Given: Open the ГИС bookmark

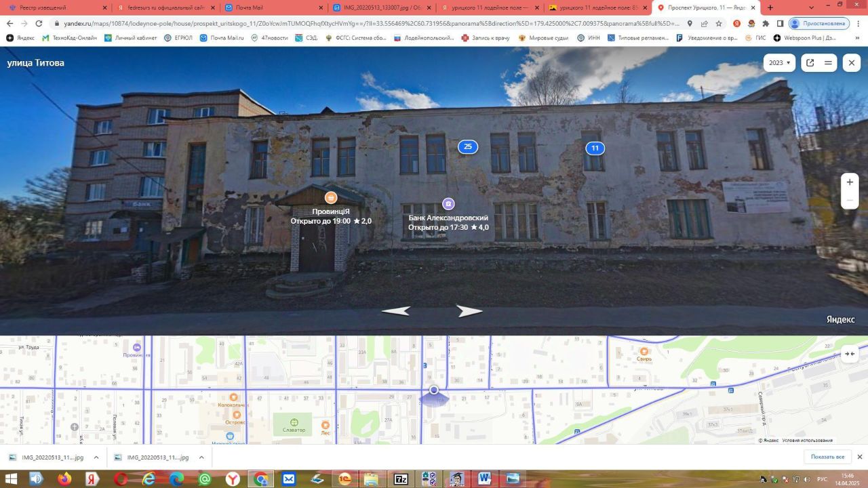Looking at the screenshot, I should pos(755,38).
